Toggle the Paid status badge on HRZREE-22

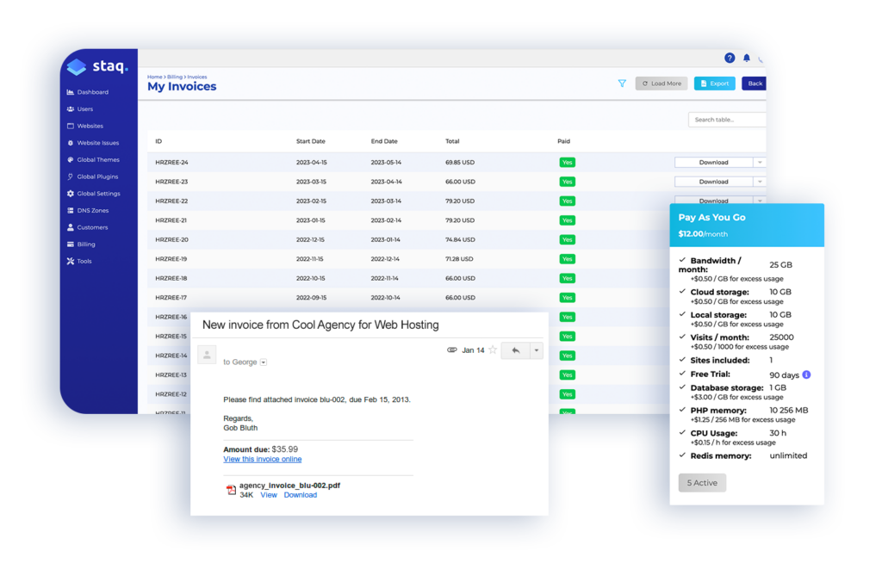pos(567,201)
